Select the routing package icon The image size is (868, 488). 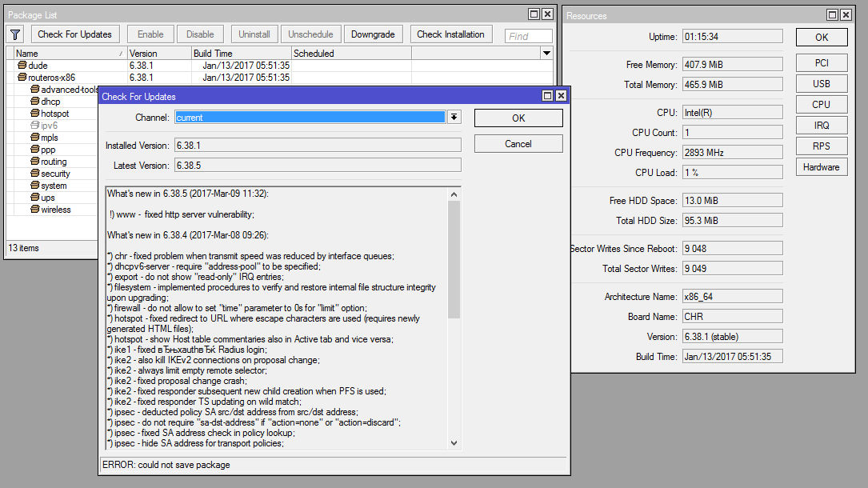35,162
